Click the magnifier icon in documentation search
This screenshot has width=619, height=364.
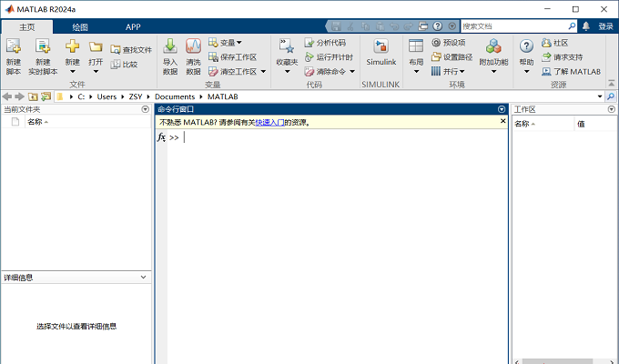[x=572, y=26]
